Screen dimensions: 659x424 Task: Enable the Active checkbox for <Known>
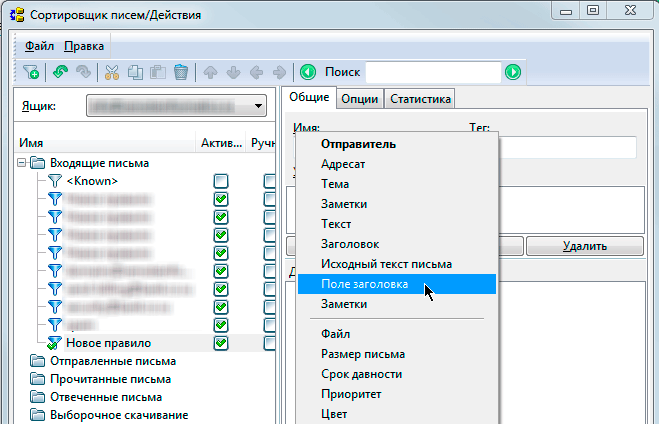(x=220, y=181)
